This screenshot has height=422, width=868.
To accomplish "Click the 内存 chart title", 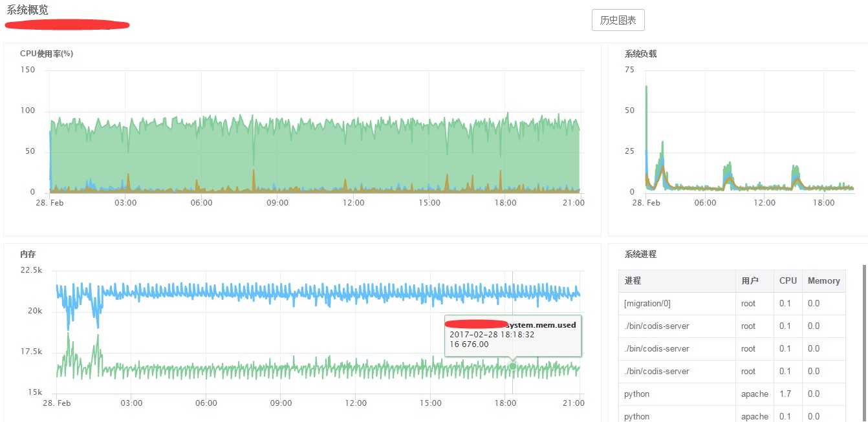I will [x=28, y=255].
